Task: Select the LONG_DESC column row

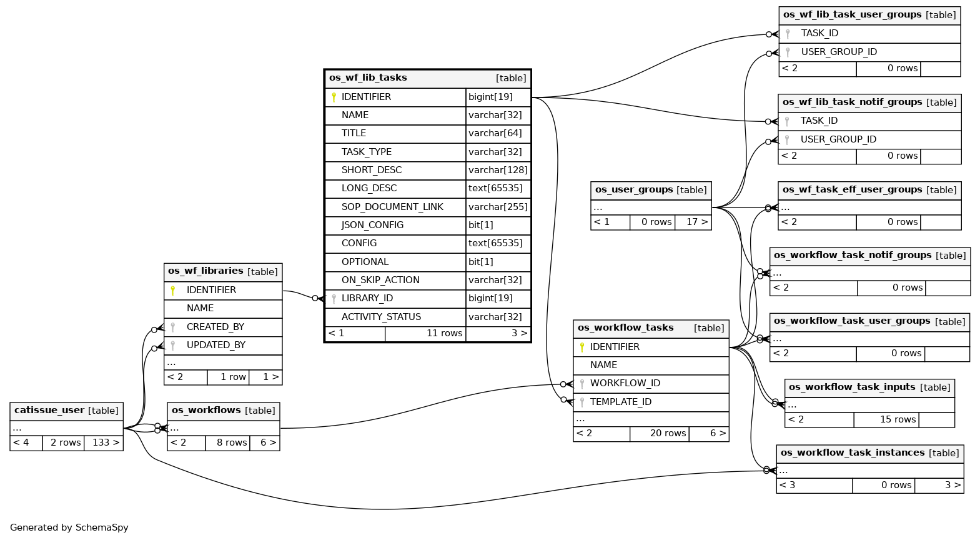Action: 428,189
